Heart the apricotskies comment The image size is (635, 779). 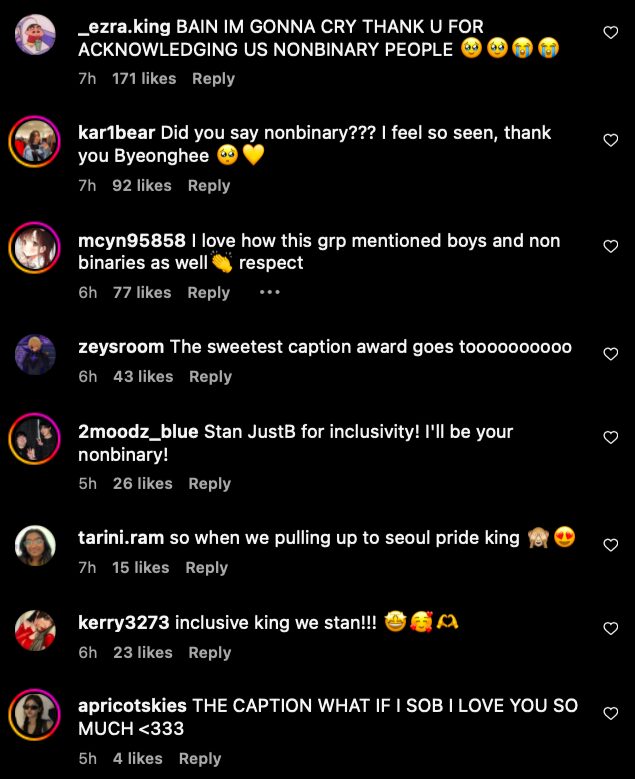(610, 713)
